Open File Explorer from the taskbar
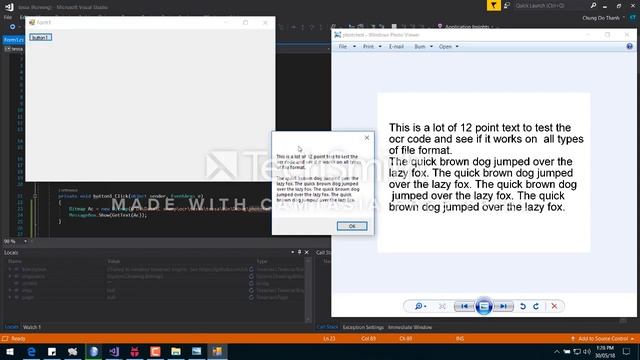 point(176,351)
